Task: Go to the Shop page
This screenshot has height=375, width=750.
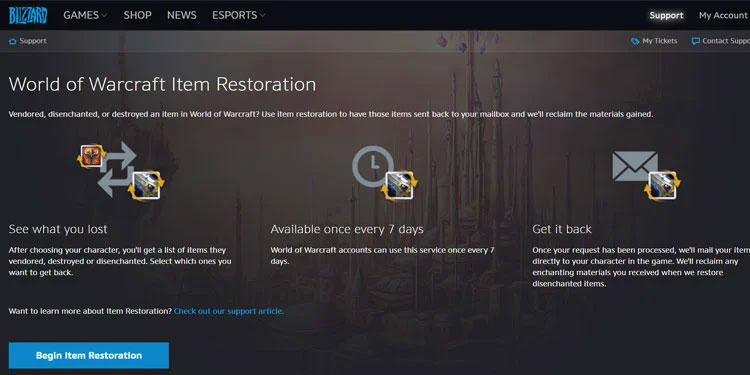Action: coord(137,15)
